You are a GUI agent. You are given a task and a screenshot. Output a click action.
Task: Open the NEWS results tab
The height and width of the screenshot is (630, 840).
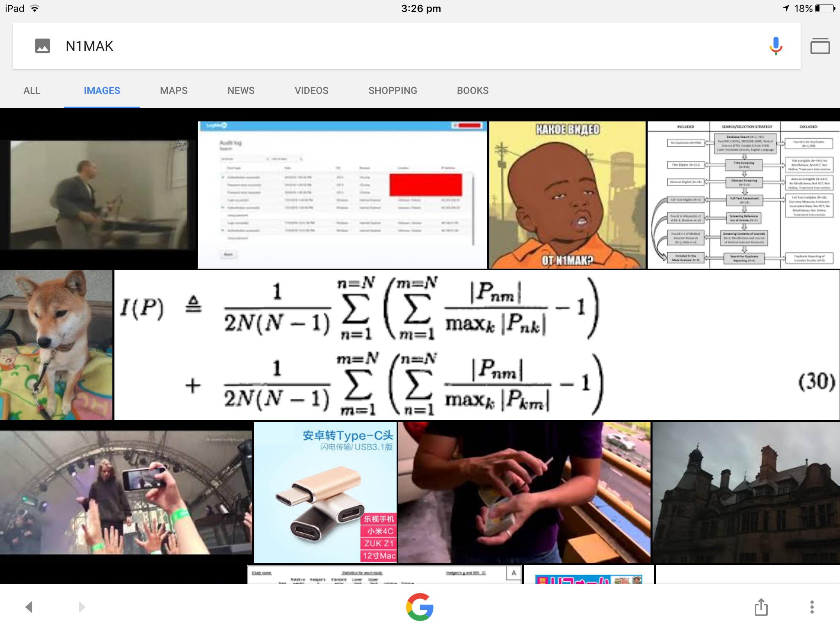(x=241, y=91)
